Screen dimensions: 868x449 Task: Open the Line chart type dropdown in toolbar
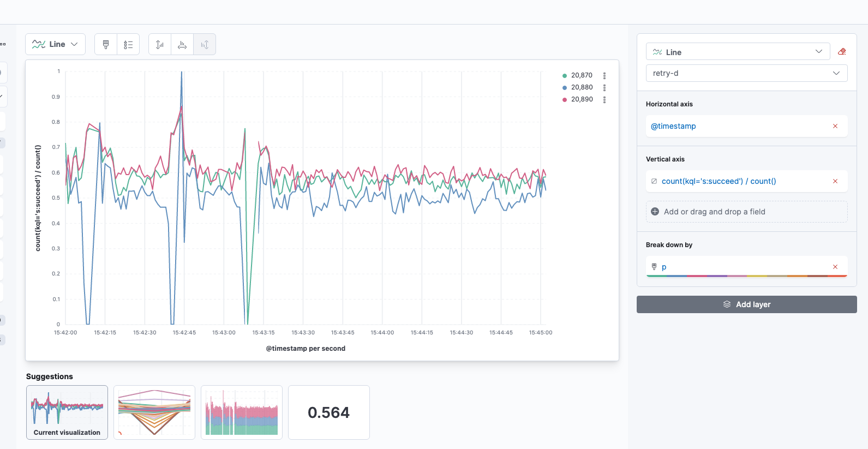(x=56, y=45)
